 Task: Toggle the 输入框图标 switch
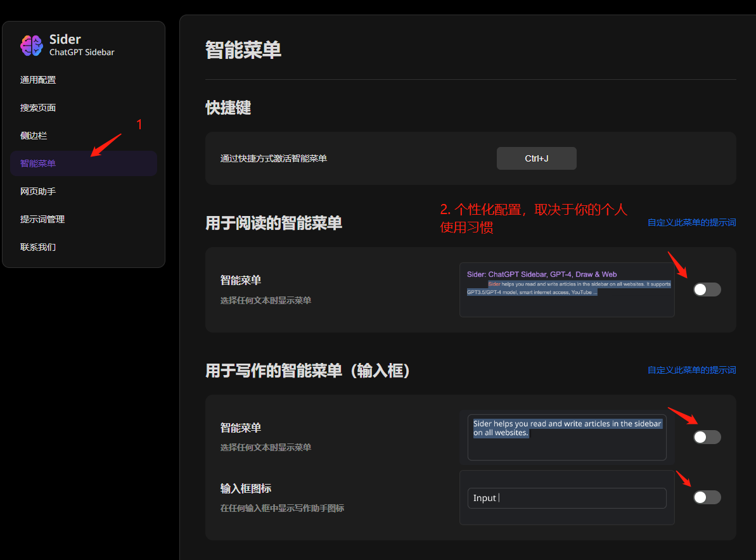[x=707, y=497]
